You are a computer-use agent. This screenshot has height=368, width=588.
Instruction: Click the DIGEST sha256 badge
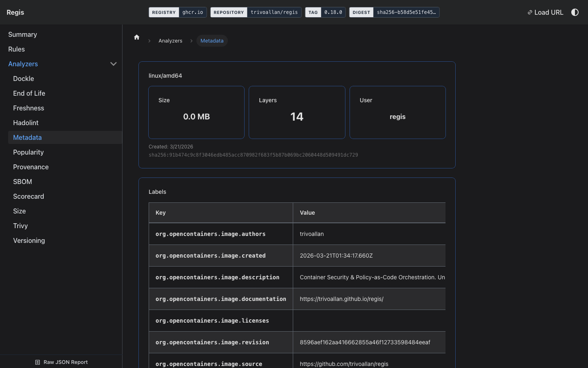coord(394,12)
